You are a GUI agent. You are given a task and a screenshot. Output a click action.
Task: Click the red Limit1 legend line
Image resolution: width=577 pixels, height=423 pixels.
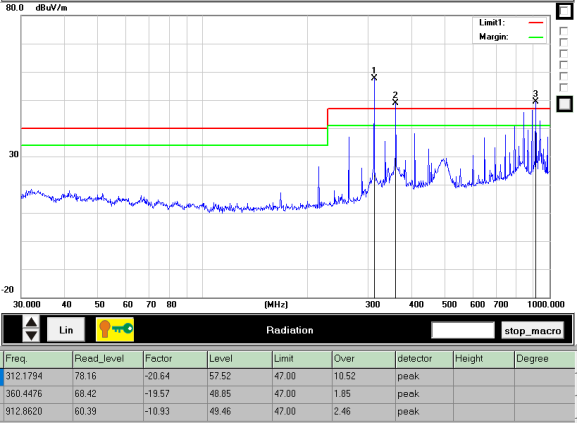(536, 23)
